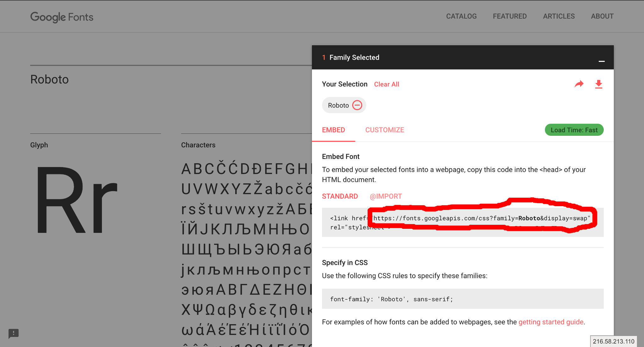The image size is (644, 347).
Task: Click the Load Time: Fast badge
Action: pos(574,130)
